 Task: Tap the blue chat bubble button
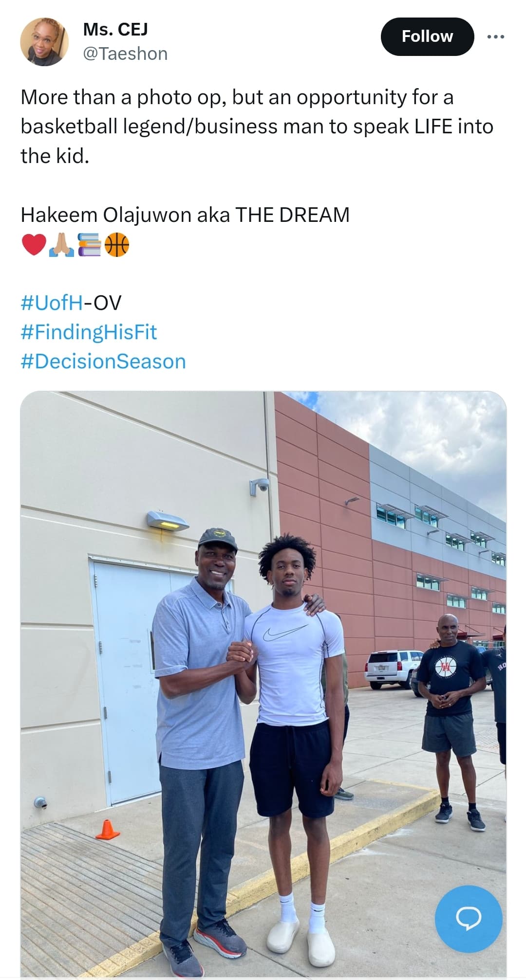tap(468, 919)
